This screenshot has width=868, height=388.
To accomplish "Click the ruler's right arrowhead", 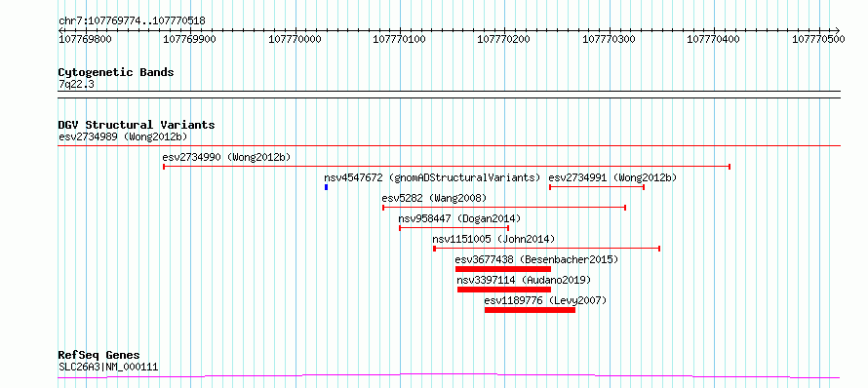I will pos(838,30).
